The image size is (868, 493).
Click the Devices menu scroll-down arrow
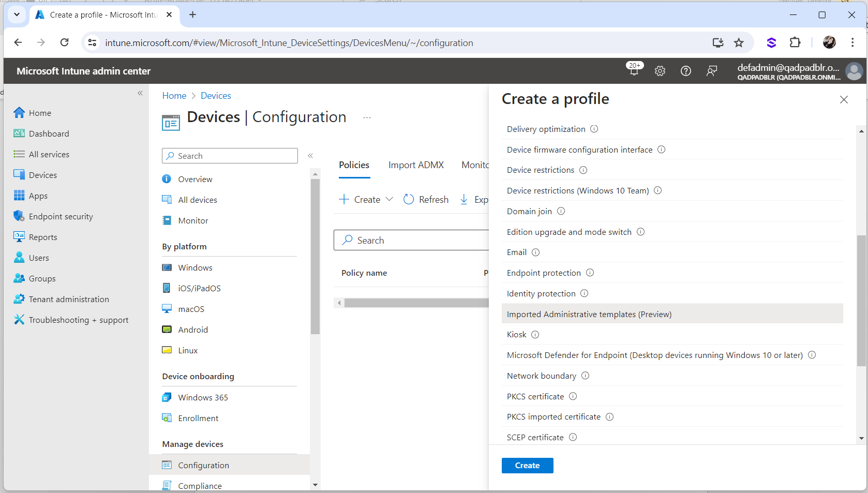click(315, 485)
